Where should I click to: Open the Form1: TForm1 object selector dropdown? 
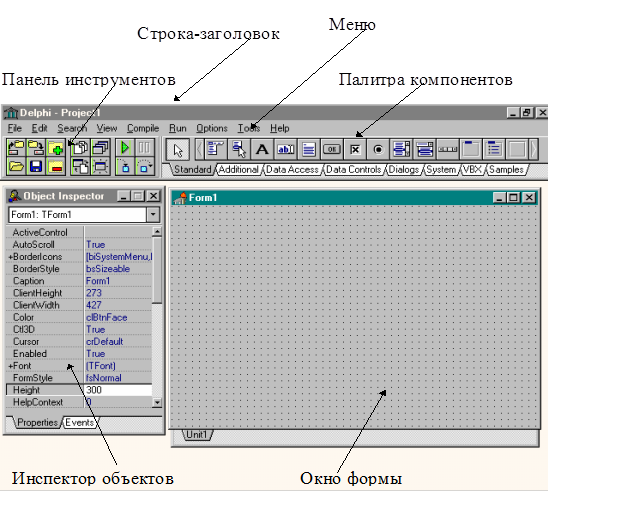click(153, 215)
